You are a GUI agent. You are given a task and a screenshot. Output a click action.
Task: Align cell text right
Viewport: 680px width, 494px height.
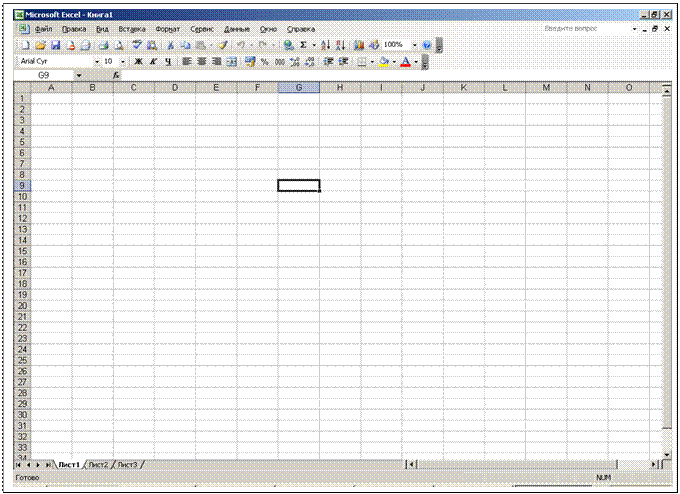(x=216, y=62)
